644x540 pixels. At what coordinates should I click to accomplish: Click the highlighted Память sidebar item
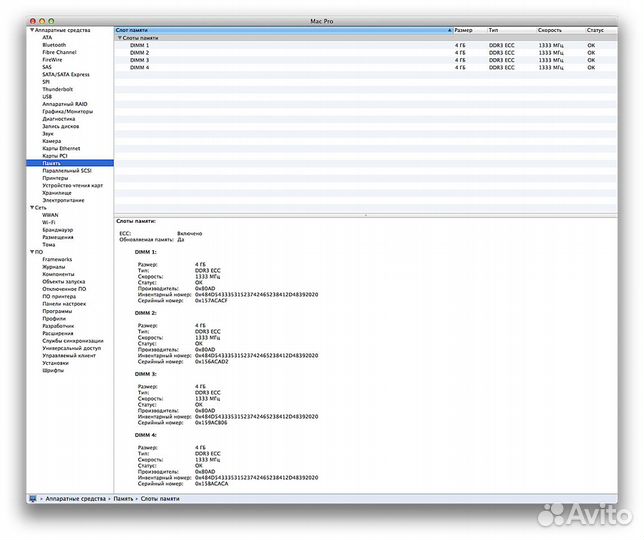[x=70, y=163]
